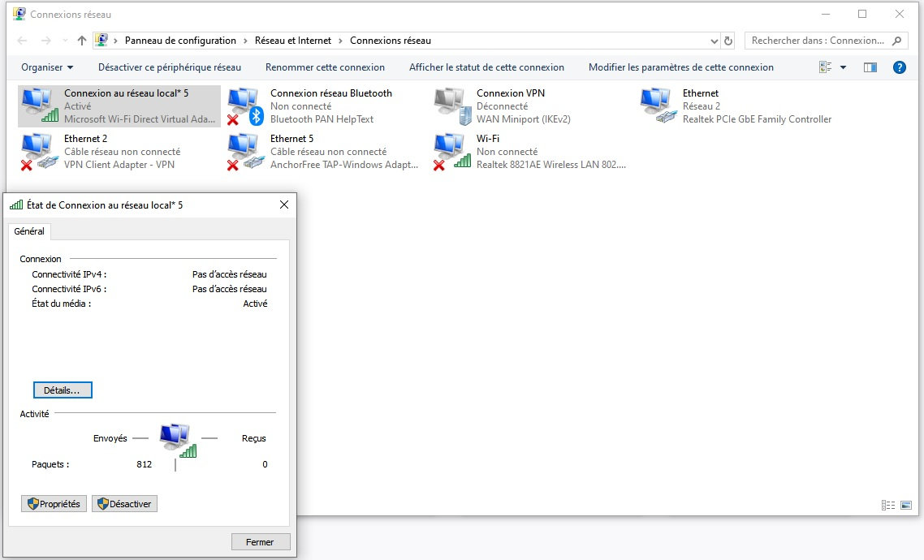Image resolution: width=924 pixels, height=560 pixels.
Task: Click Connectivité IPv4 status value
Action: [x=229, y=274]
